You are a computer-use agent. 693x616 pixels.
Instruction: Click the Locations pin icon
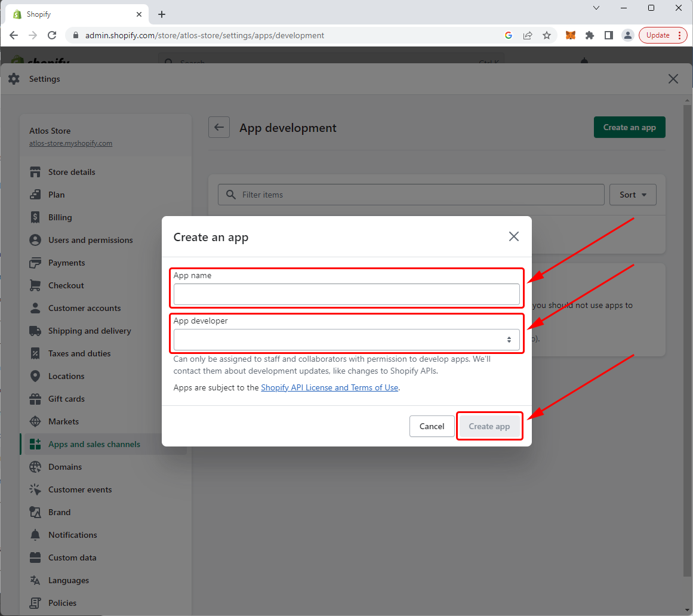tap(35, 376)
